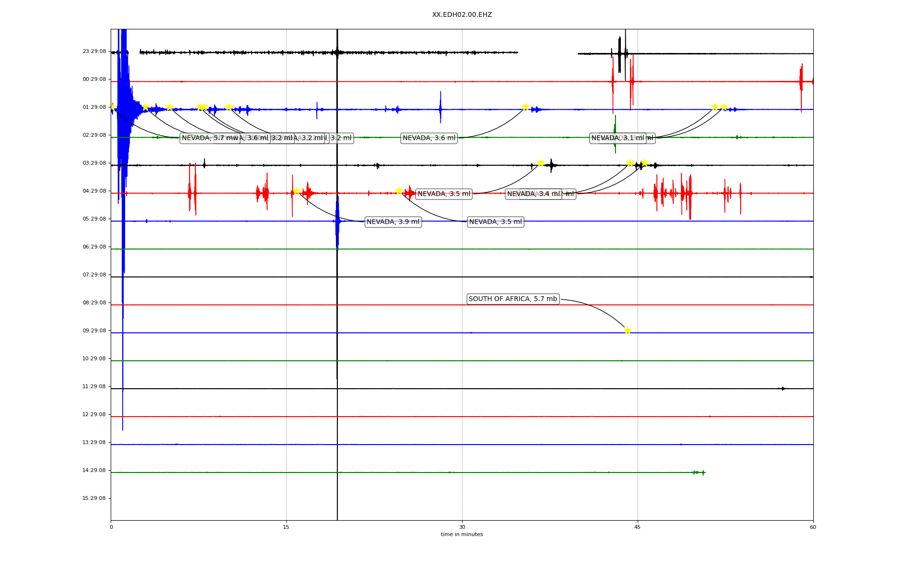This screenshot has width=924, height=578.
Task: Click the plot title XX.EDH02.00.EHZ
Action: point(462,15)
